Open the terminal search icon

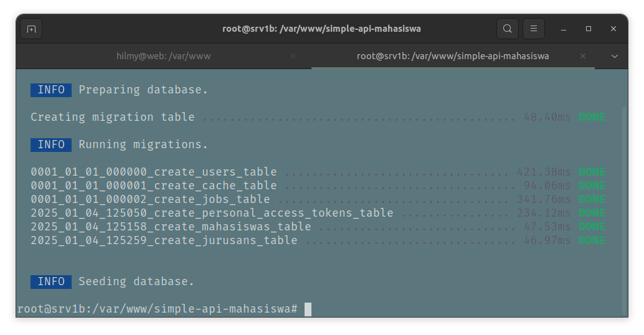(507, 29)
